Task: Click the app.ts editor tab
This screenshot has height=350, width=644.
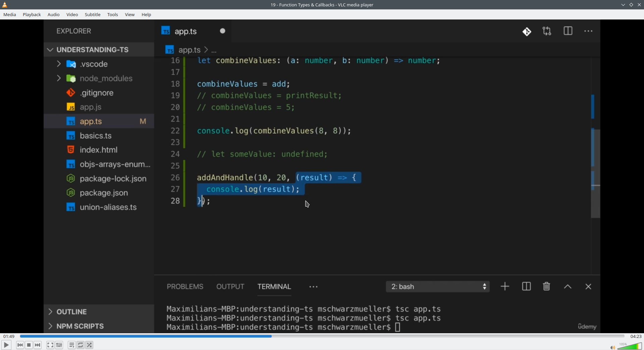Action: (x=193, y=31)
